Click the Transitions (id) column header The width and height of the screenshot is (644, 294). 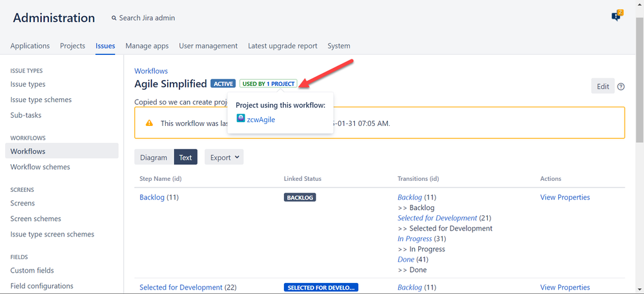(x=419, y=179)
